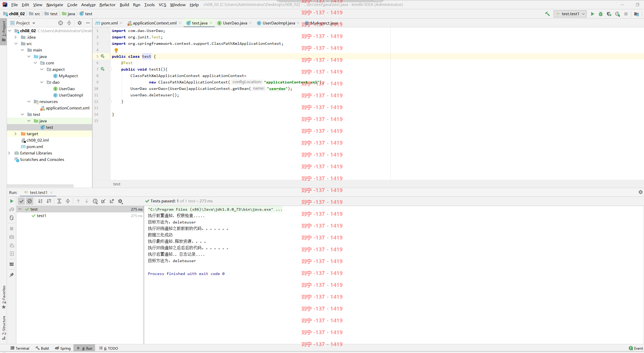
Task: Open the Refactor menu
Action: coord(108,5)
